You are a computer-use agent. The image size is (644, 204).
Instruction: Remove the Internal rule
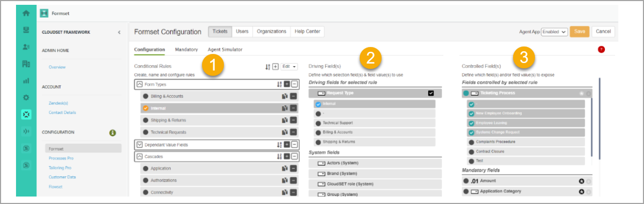coord(293,108)
